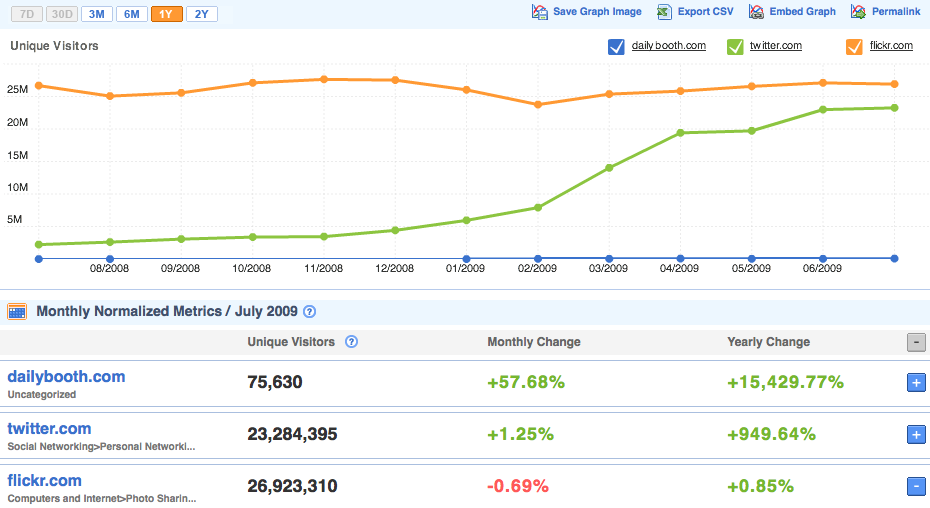The image size is (930, 508).
Task: Click the calendar icon beside Monthly Normalized Metrics
Action: [x=17, y=312]
